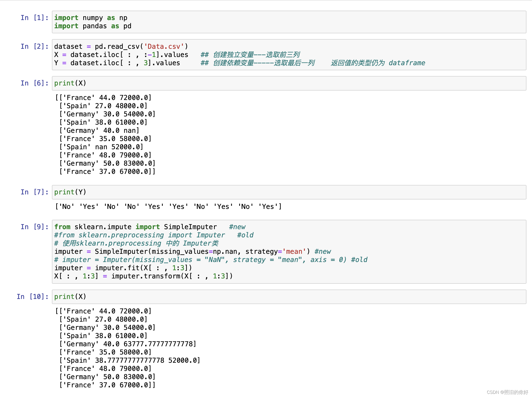Click the 'mean' strategy string in SimpleImputer
The width and height of the screenshot is (532, 397).
294,252
